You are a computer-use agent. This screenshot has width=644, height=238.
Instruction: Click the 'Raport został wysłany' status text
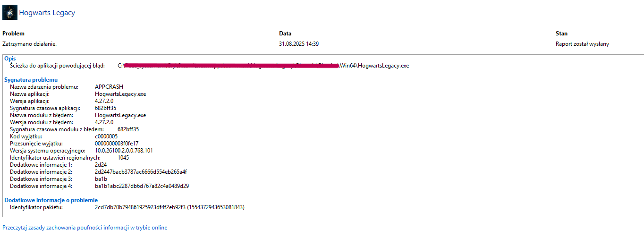(582, 44)
